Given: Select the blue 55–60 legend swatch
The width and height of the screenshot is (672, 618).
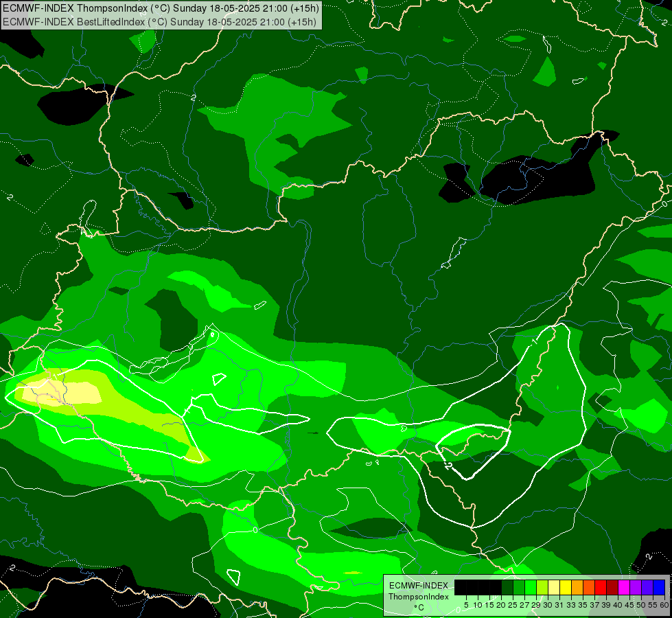Looking at the screenshot, I should click(x=659, y=587).
